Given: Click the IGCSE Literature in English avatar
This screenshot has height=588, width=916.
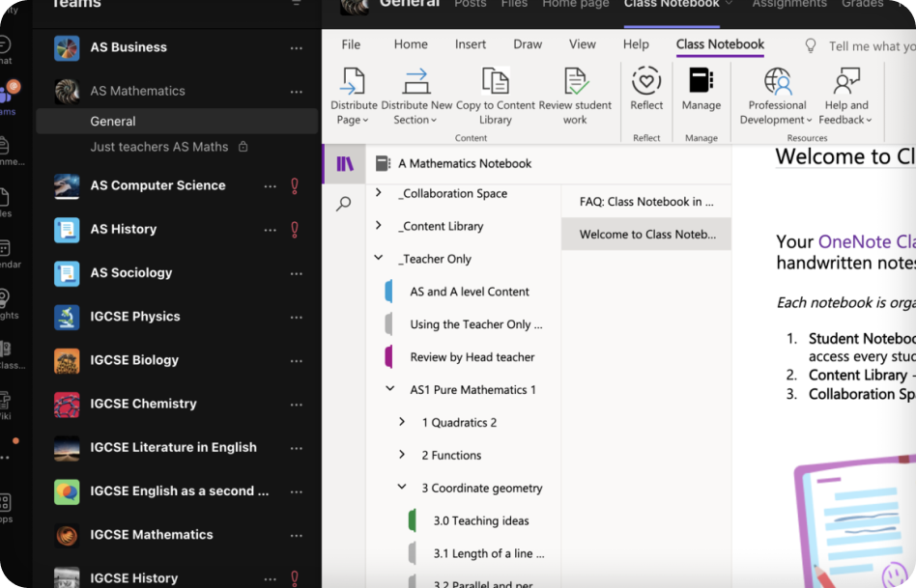Looking at the screenshot, I should coord(67,448).
